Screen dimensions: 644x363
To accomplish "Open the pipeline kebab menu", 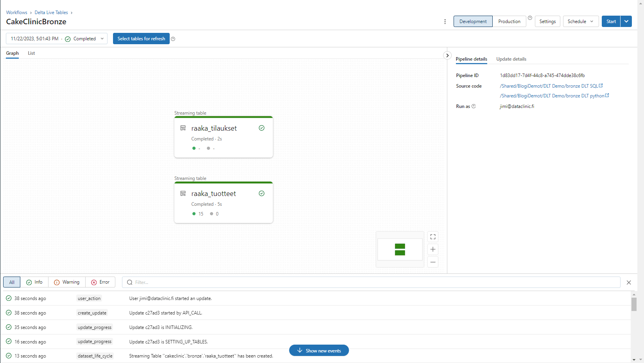I will point(445,22).
